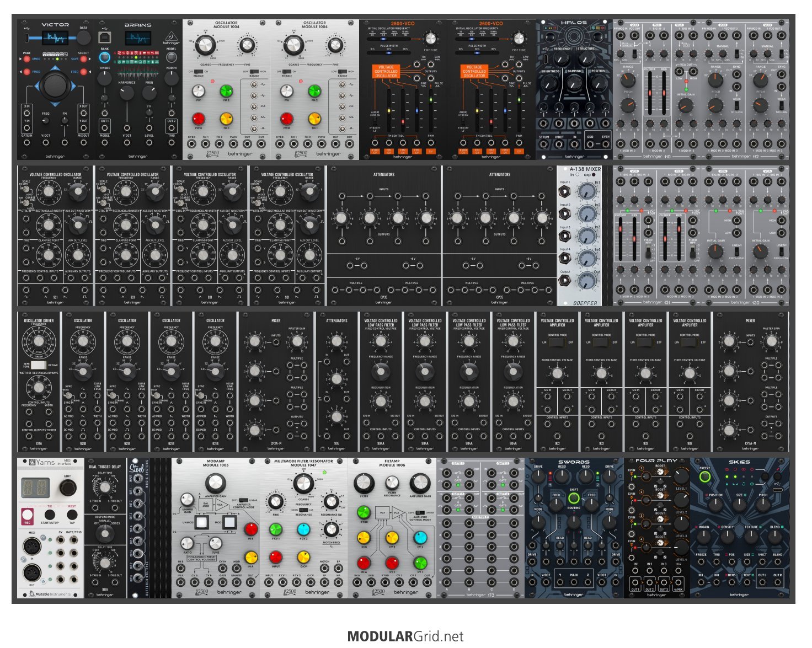Click the MAIN jack on the Swords module

574,582
